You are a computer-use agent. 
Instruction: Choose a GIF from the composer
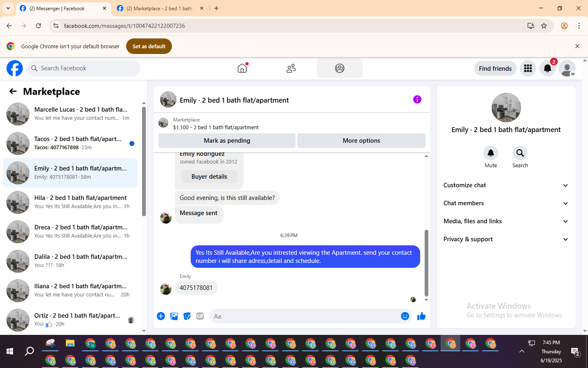coord(200,316)
